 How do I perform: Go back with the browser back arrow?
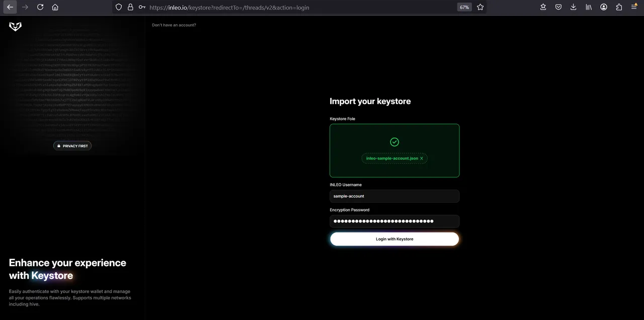click(10, 7)
